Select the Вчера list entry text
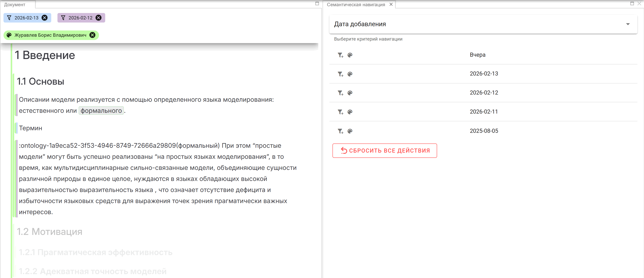This screenshot has width=644, height=278. [x=477, y=55]
